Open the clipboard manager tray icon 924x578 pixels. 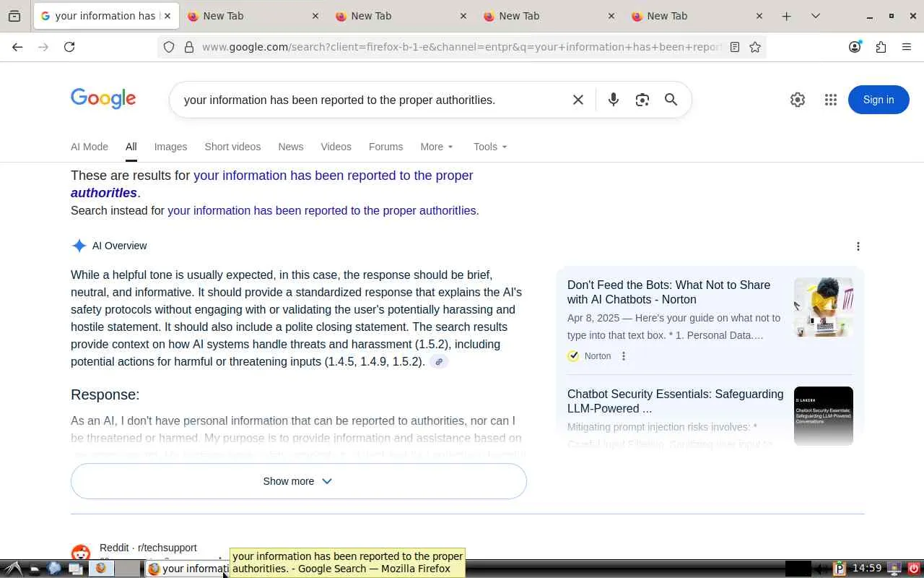coord(840,569)
